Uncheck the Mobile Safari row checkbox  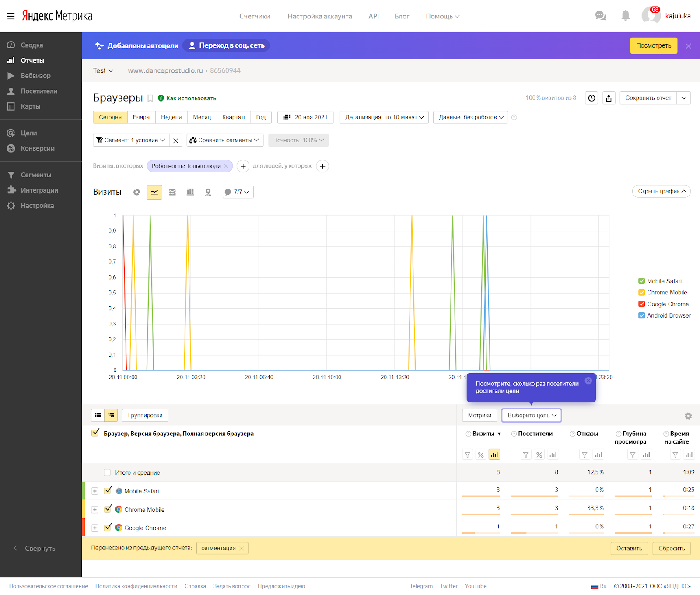108,491
